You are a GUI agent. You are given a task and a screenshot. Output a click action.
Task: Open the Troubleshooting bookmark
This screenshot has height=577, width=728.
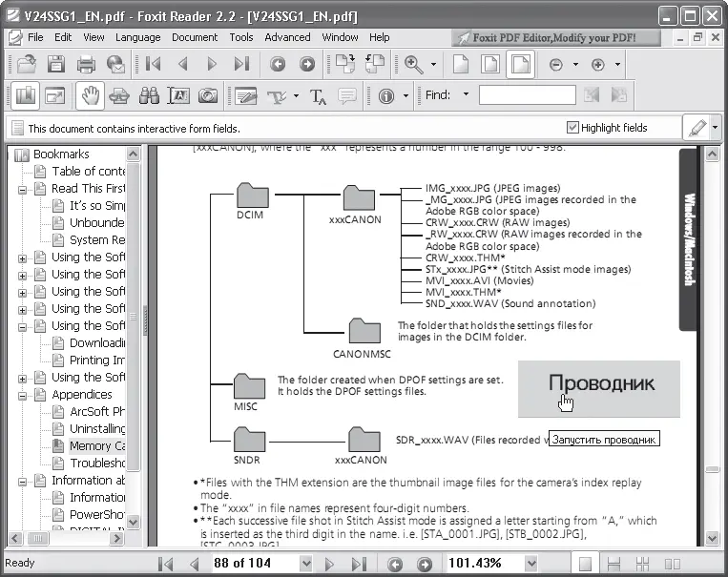click(97, 464)
